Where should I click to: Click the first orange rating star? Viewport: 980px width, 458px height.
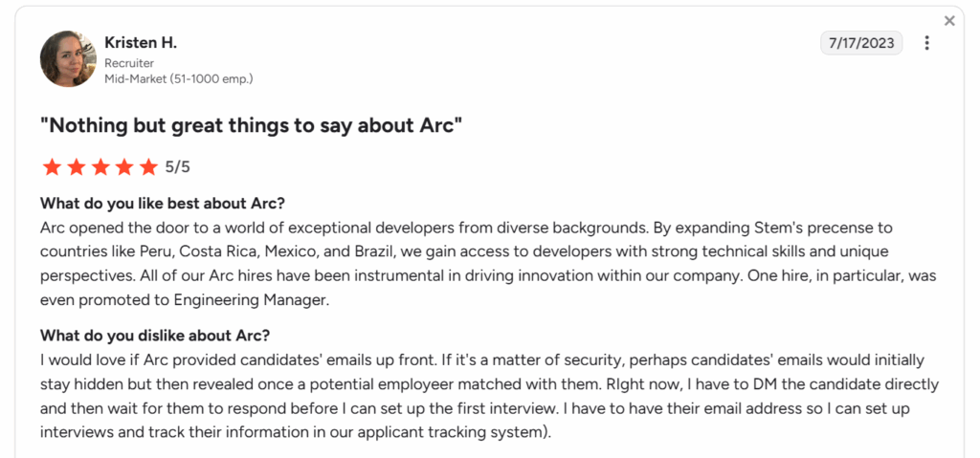[x=52, y=166]
